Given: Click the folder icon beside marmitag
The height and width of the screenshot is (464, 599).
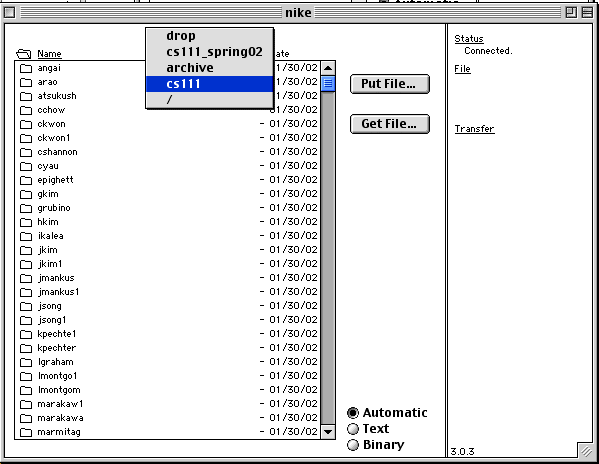Looking at the screenshot, I should [26, 432].
